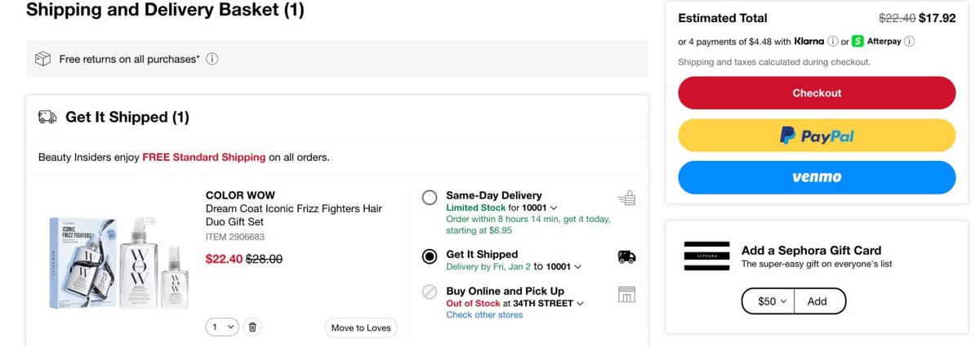Pay with the yellow PayPal button

tap(817, 136)
